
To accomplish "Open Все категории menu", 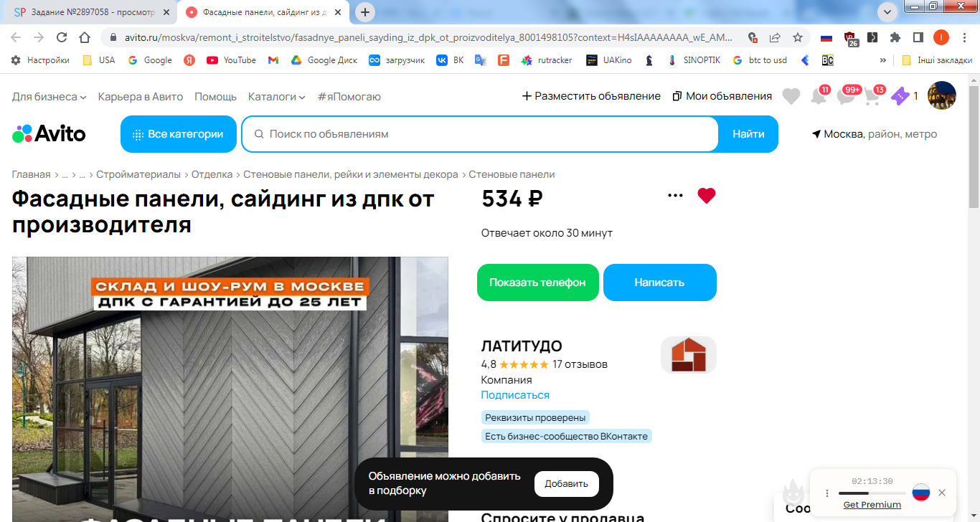I will [x=179, y=134].
